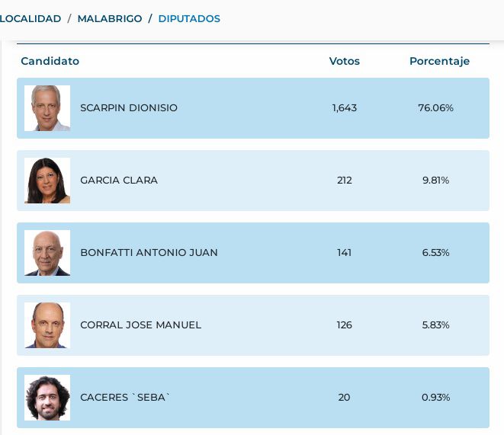Viewport: 504px width, 435px height.
Task: Click the 1,643 vote count
Action: coord(344,108)
